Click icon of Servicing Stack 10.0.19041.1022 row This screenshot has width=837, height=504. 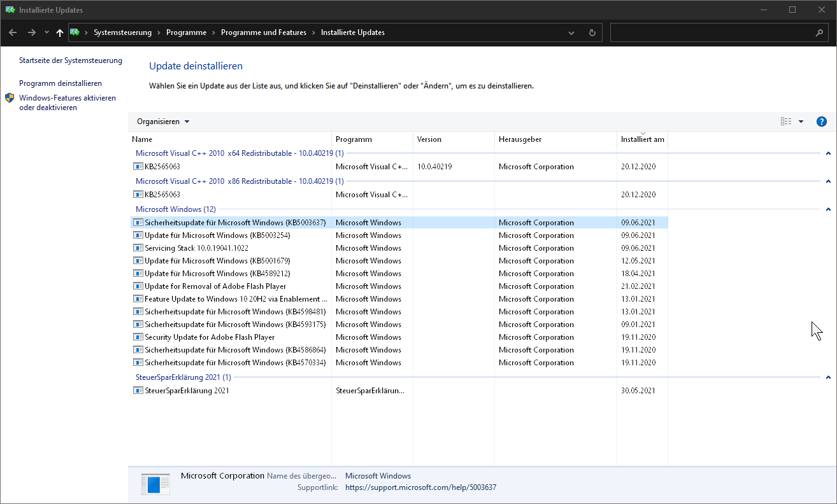tap(138, 248)
